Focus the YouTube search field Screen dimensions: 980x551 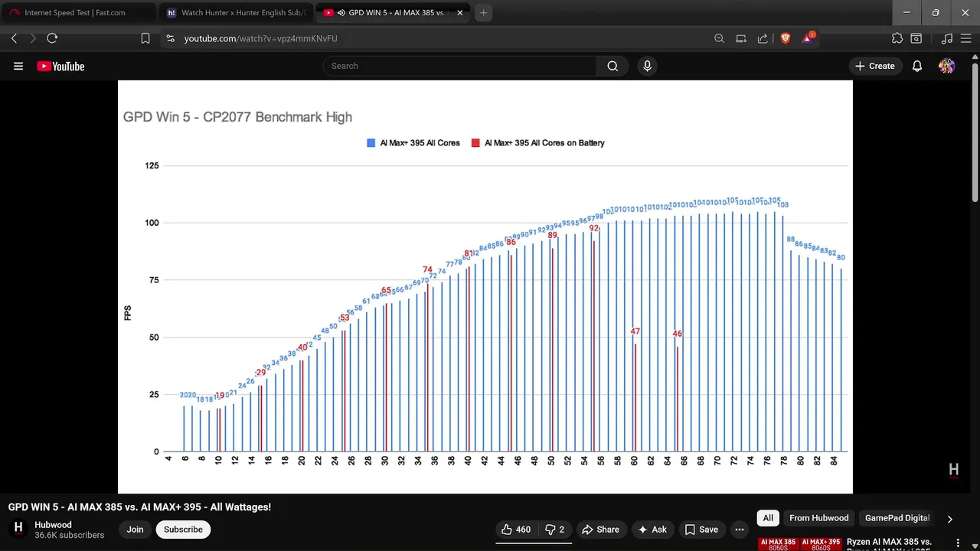(x=459, y=66)
